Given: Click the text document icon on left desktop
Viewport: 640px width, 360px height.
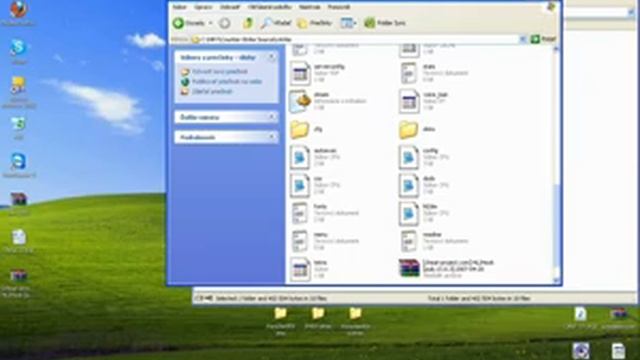Looking at the screenshot, I should click(x=18, y=238).
